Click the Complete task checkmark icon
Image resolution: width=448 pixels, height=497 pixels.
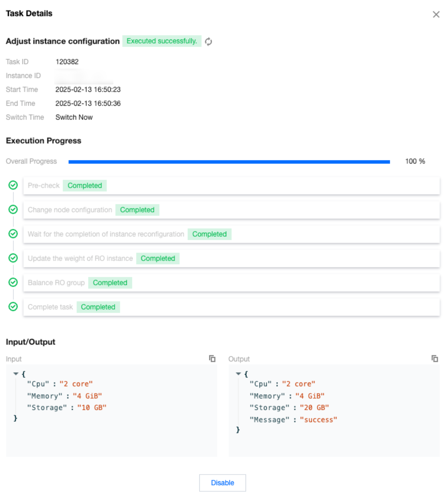pos(13,307)
